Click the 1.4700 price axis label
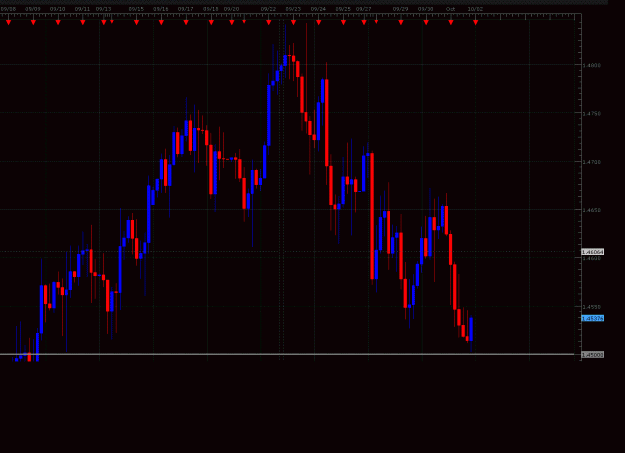 [592, 162]
